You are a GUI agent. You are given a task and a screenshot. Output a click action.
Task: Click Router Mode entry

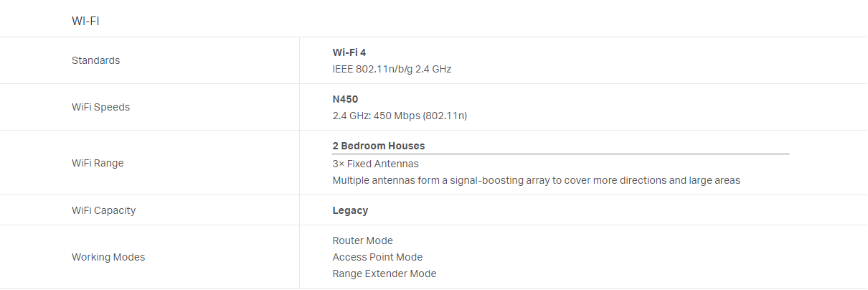(362, 240)
